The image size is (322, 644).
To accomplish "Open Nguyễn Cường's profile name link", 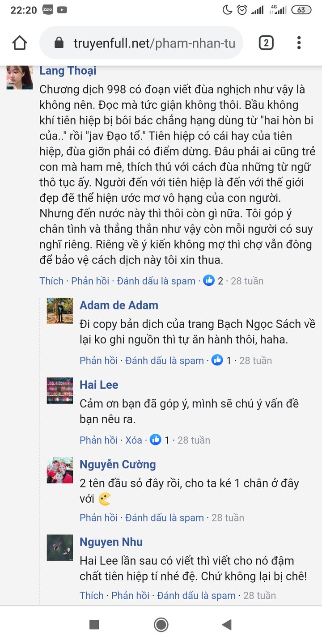I will coord(118,465).
